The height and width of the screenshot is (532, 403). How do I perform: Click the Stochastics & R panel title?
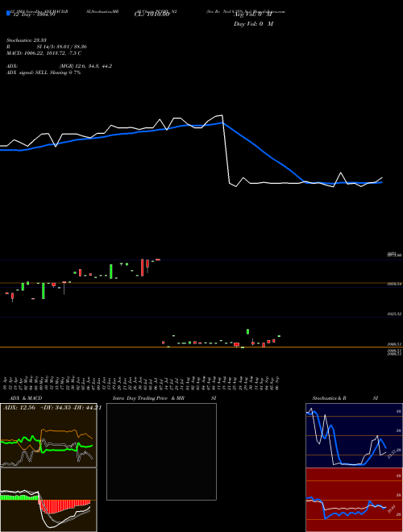329,398
